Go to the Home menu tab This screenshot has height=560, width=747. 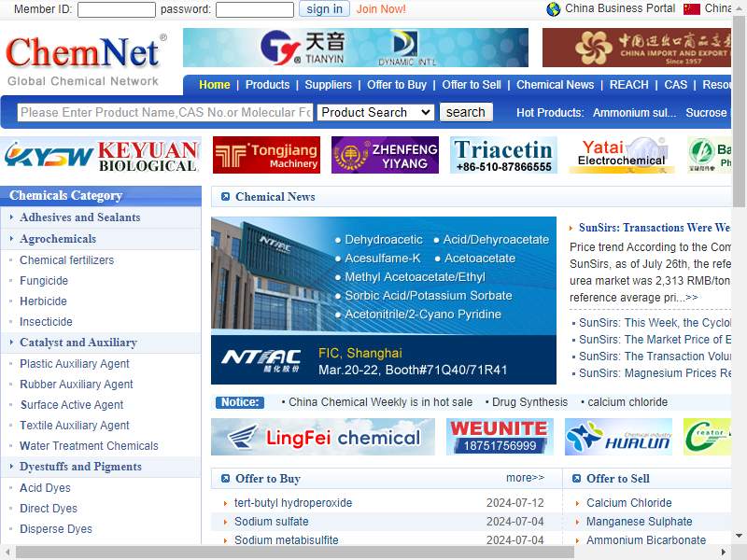[x=215, y=85]
